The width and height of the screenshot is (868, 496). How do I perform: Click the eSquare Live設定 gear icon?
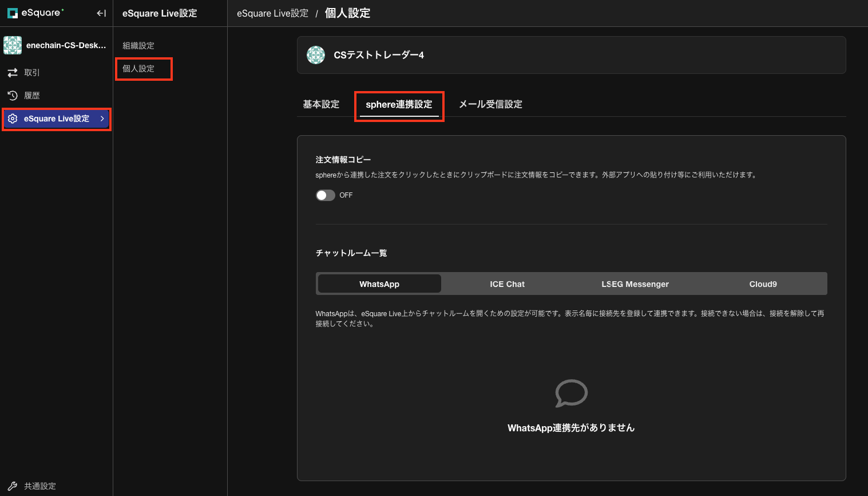point(13,119)
